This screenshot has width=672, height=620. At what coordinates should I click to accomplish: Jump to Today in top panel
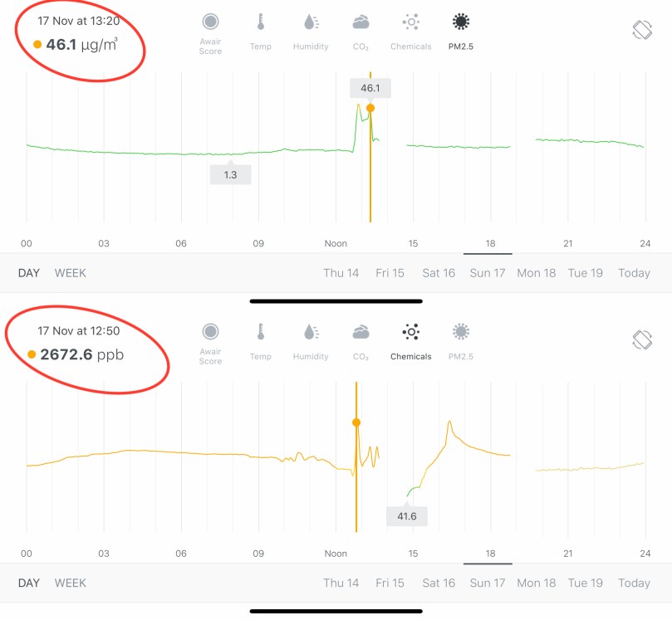634,273
